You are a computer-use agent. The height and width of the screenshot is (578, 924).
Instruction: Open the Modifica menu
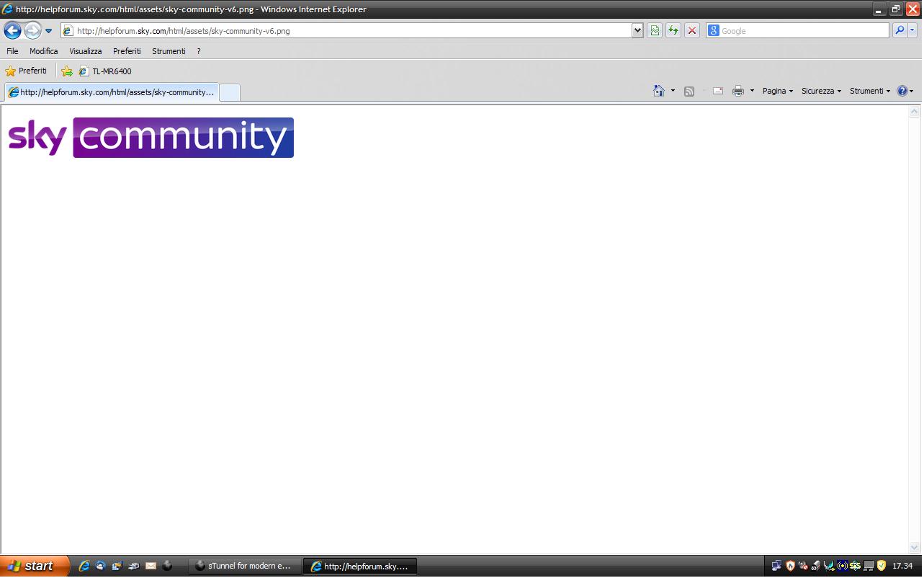tap(43, 51)
